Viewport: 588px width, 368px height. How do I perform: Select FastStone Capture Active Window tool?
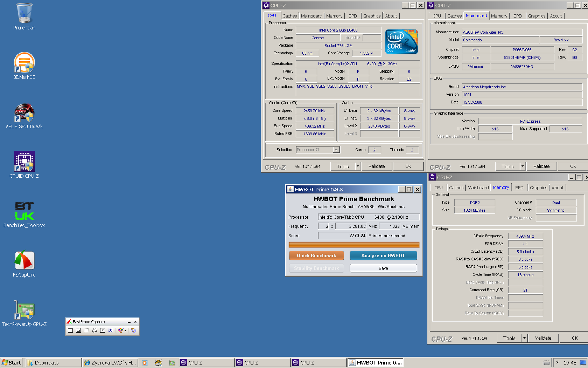point(70,330)
